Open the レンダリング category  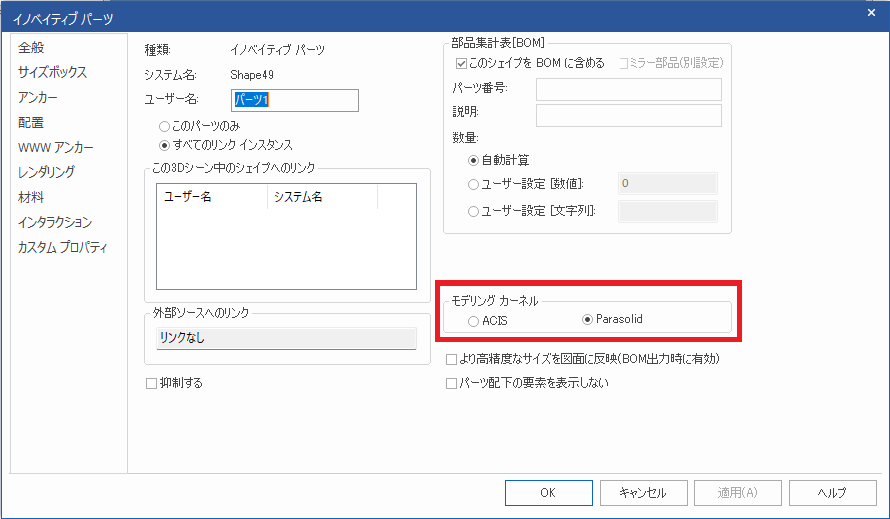point(46,172)
